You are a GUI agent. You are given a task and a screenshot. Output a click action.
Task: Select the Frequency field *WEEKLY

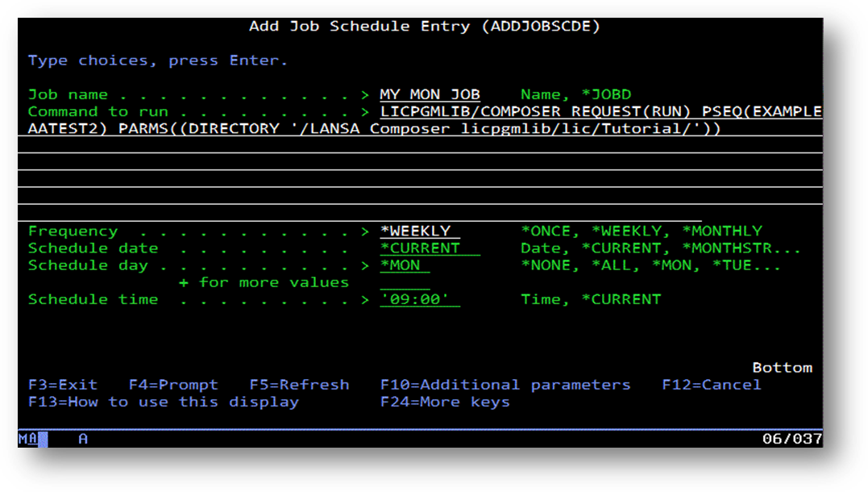[420, 231]
